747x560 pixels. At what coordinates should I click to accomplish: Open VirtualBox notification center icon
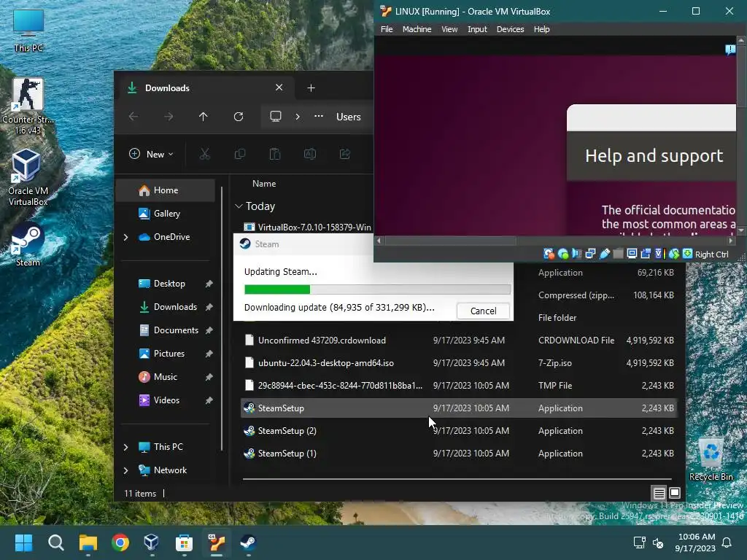[729, 49]
